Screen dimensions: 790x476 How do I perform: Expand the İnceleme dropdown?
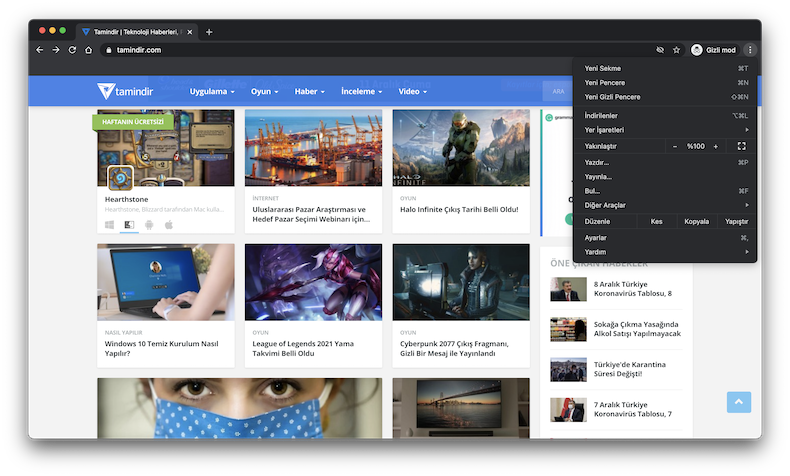click(x=361, y=91)
